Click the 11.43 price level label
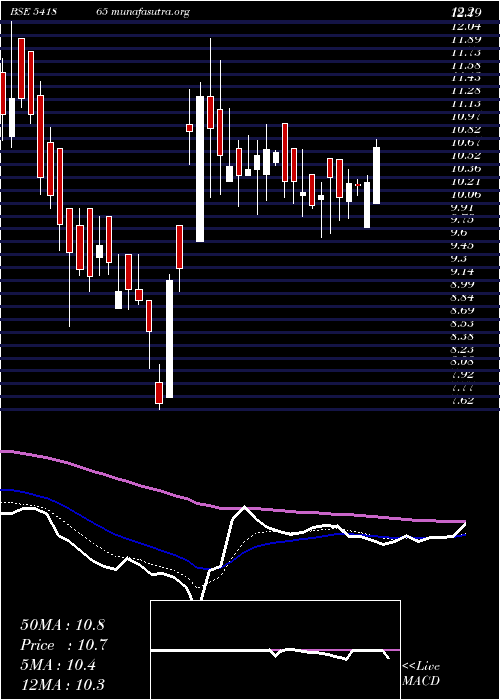Screen dimensions: 500x700 click(466, 78)
